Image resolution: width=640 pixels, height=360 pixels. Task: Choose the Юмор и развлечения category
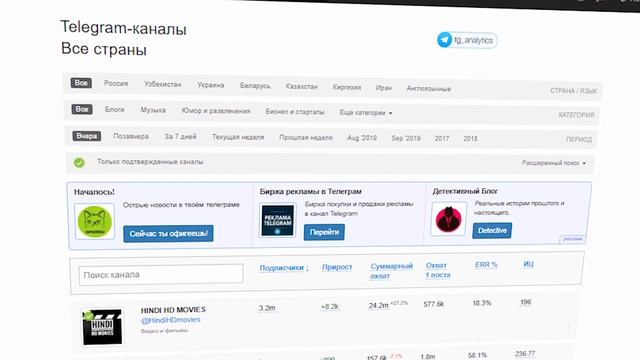coord(216,111)
